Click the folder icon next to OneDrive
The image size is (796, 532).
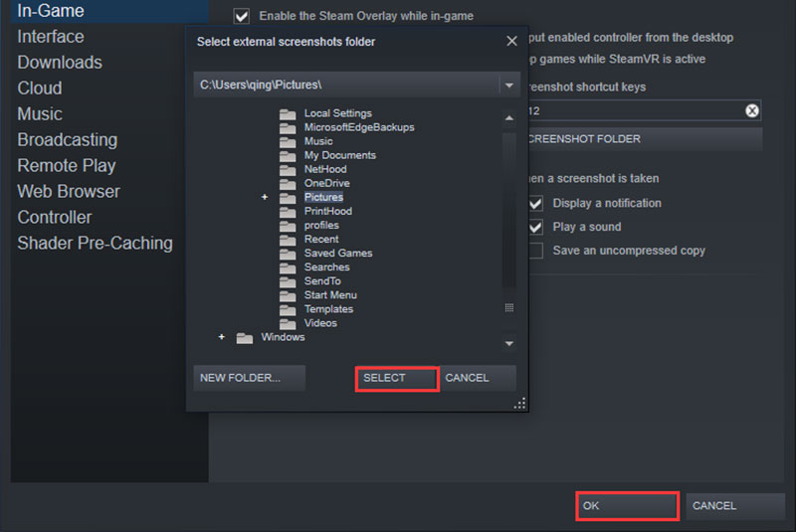288,184
